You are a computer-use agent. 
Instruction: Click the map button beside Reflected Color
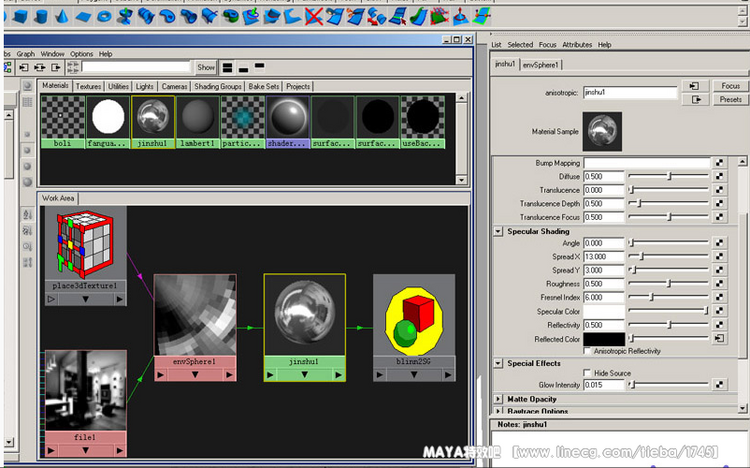(x=719, y=339)
